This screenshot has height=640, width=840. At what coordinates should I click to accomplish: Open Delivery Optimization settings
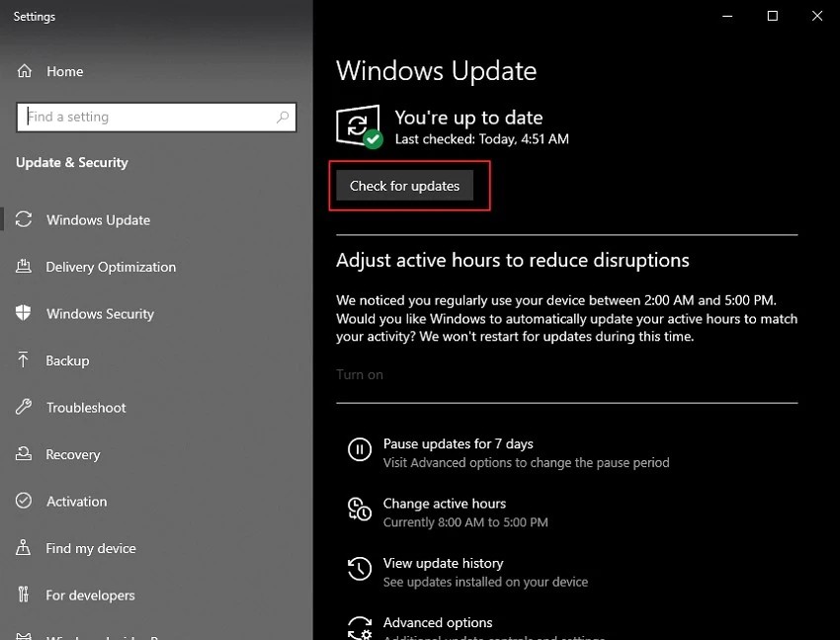click(x=111, y=267)
